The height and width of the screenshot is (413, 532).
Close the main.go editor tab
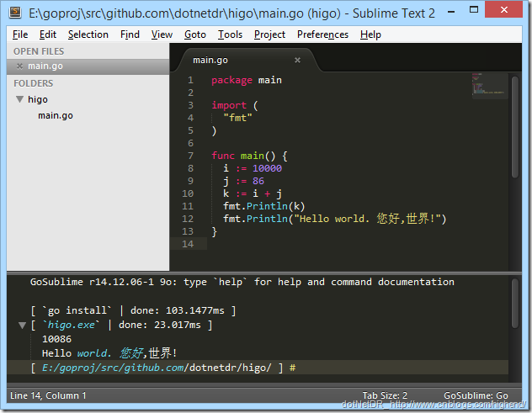pyautogui.click(x=297, y=60)
